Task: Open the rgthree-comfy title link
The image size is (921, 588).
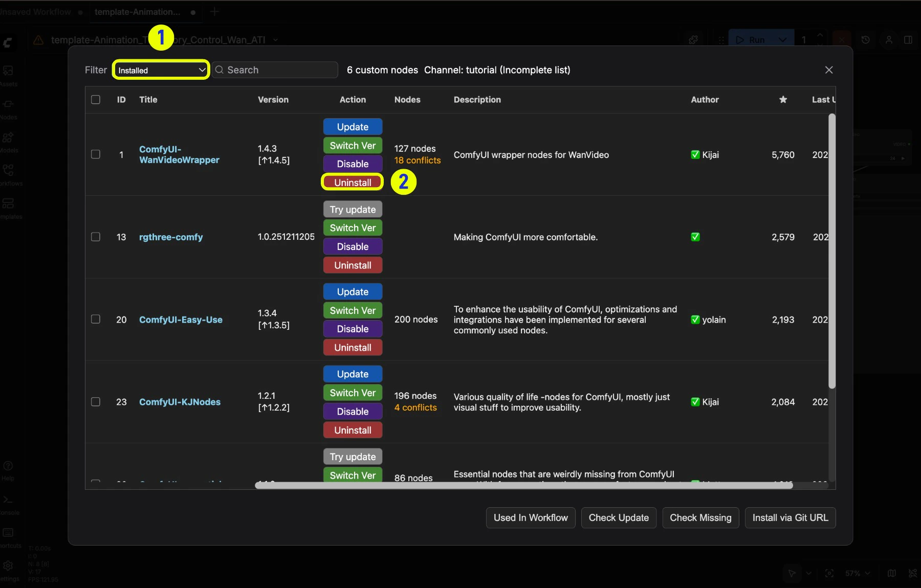Action: [x=171, y=237]
